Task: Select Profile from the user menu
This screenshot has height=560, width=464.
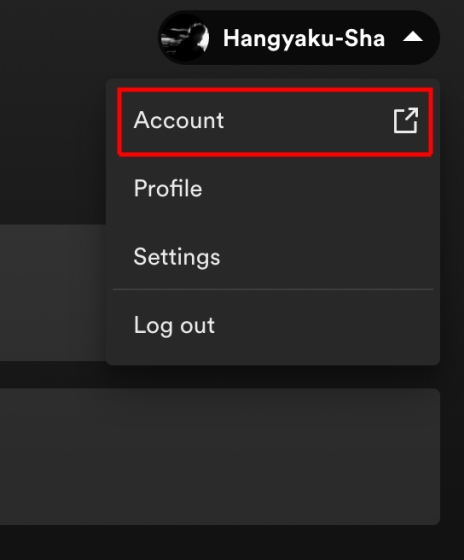Action: pyautogui.click(x=273, y=188)
